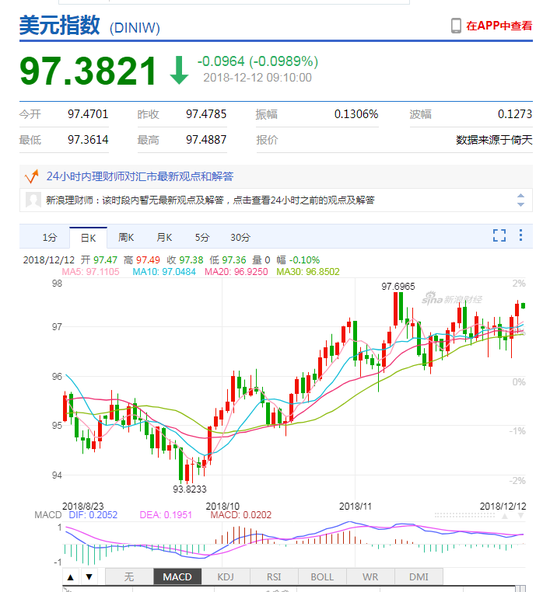The width and height of the screenshot is (550, 592).
Task: Switch to the 周K chart tab
Action: click(x=126, y=237)
